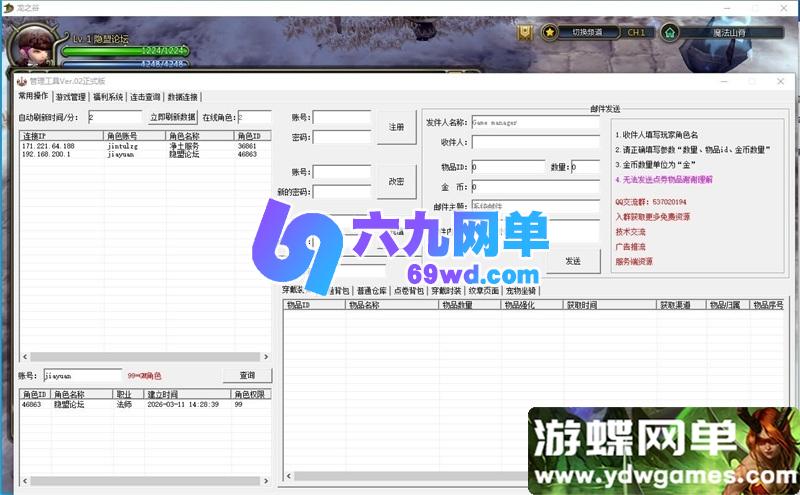Click the 新的密码 new password field
The height and width of the screenshot is (495, 800).
[342, 192]
